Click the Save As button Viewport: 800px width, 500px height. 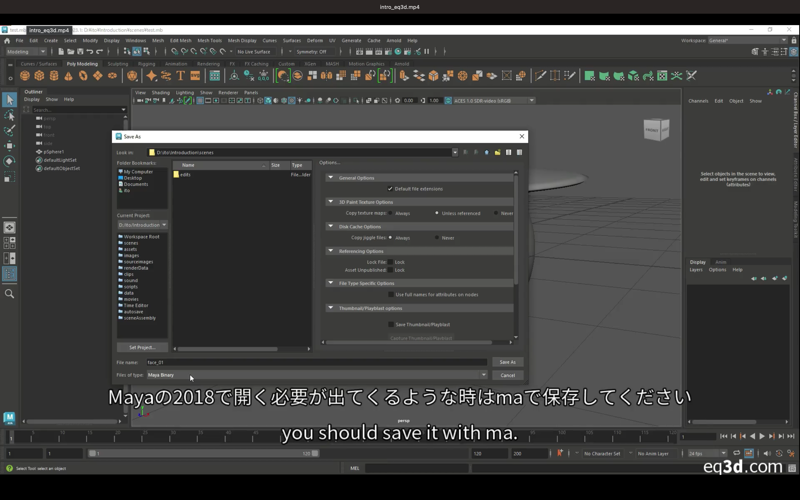tap(507, 362)
